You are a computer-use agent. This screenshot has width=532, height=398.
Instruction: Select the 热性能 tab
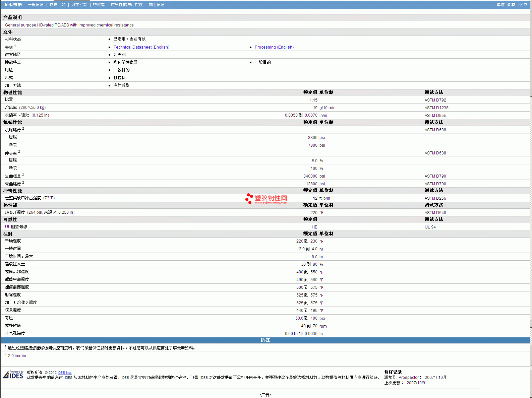tap(99, 5)
